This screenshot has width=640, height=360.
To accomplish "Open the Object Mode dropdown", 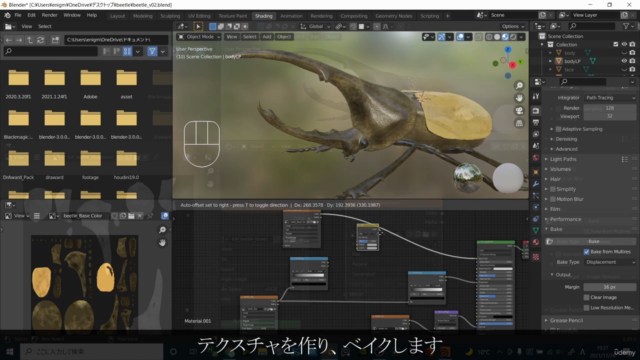I will click(199, 37).
